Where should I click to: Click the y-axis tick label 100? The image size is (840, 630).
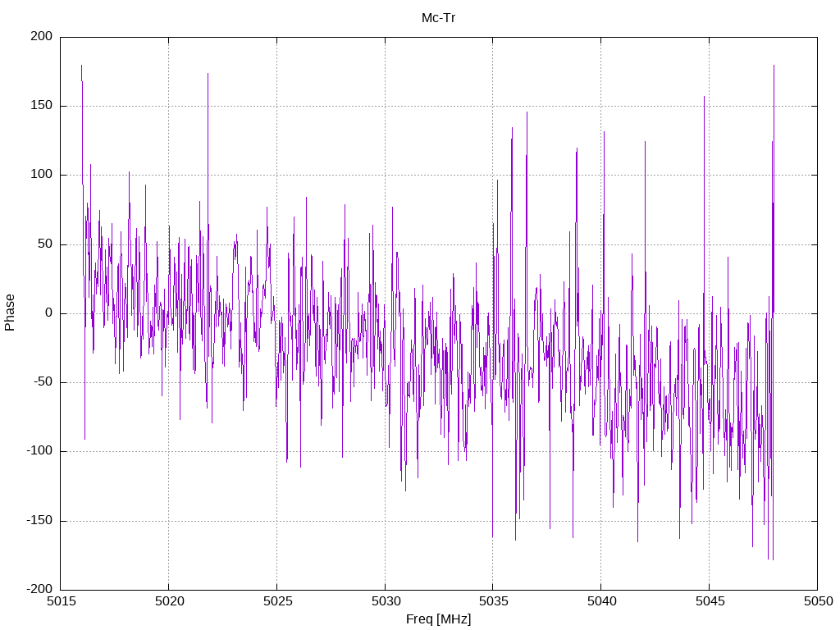pos(42,175)
